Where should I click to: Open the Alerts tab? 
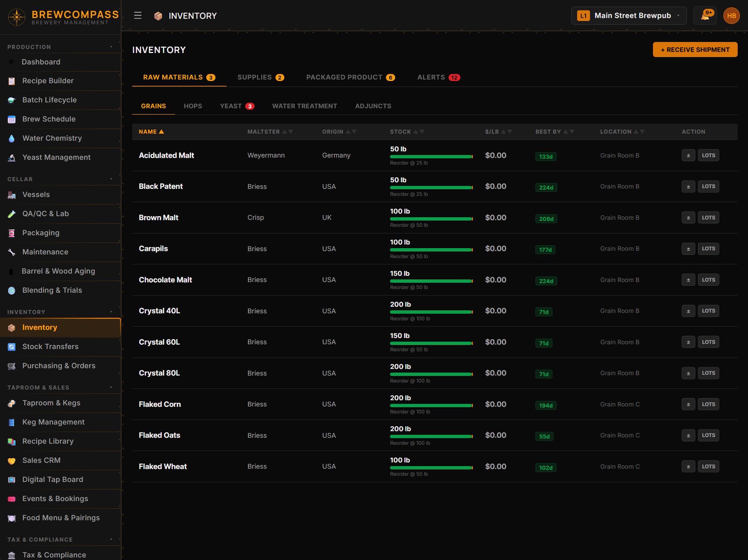tap(438, 77)
